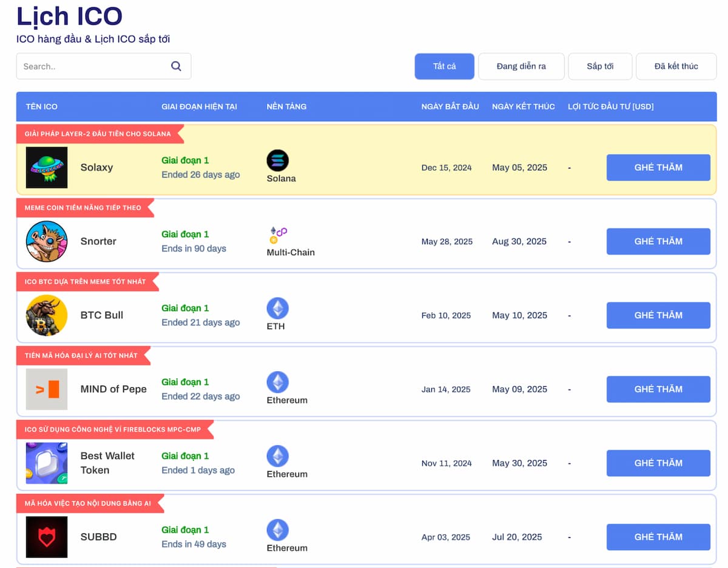Click the MIND of Pepe logo
The width and height of the screenshot is (728, 568).
point(47,389)
